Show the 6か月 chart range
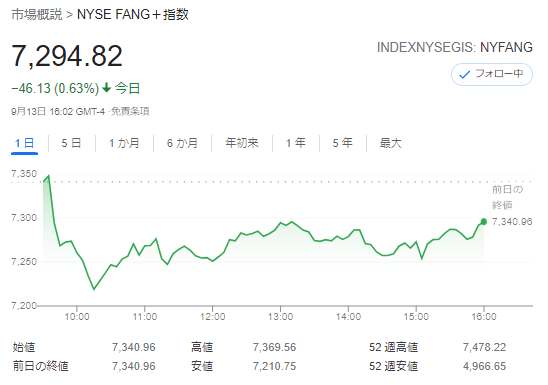 182,143
